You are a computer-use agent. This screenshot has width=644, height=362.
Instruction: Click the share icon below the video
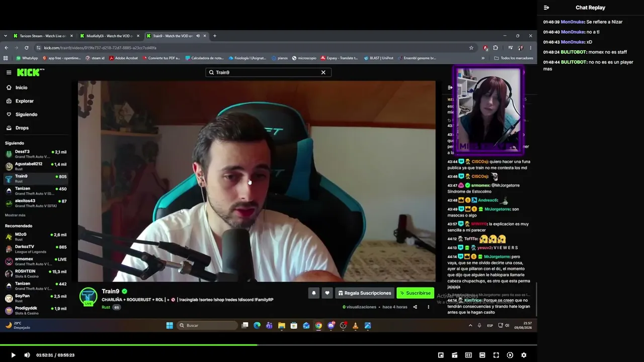pos(415,307)
